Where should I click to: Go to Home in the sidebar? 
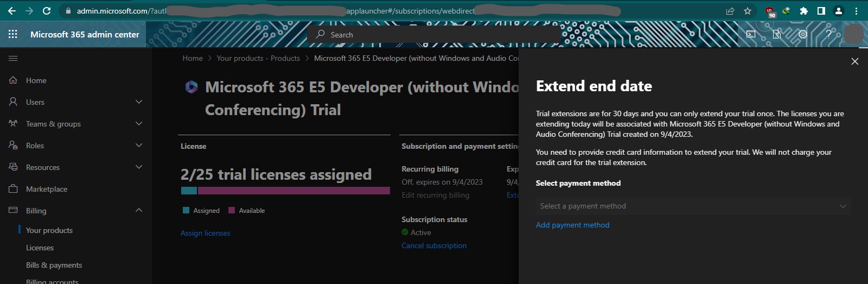(x=36, y=80)
